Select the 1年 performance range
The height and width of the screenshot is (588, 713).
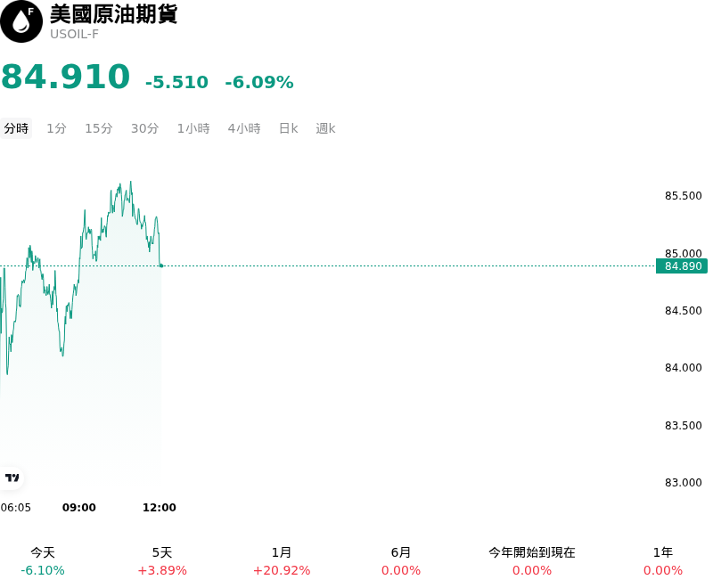pos(663,561)
